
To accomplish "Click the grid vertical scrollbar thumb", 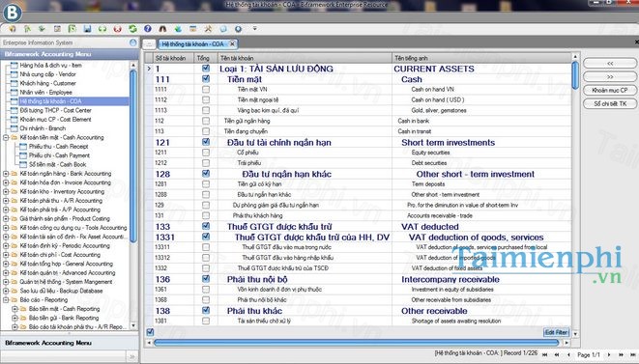I will tap(575, 75).
